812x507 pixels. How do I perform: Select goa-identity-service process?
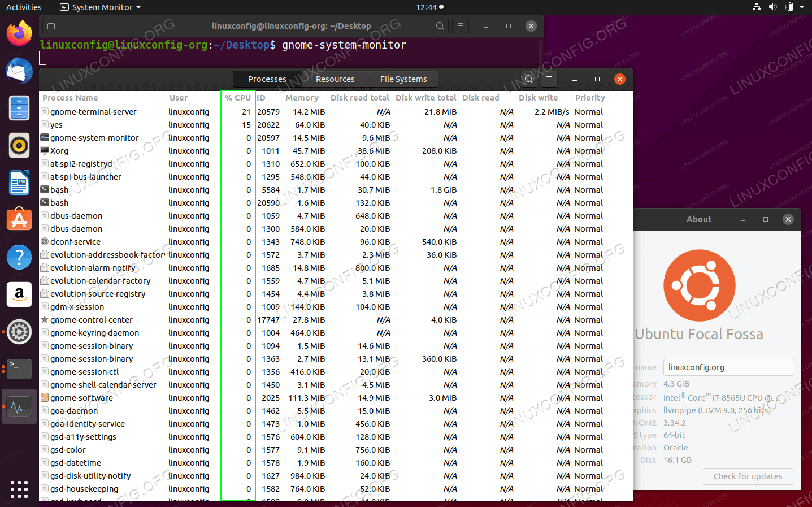tap(336, 424)
